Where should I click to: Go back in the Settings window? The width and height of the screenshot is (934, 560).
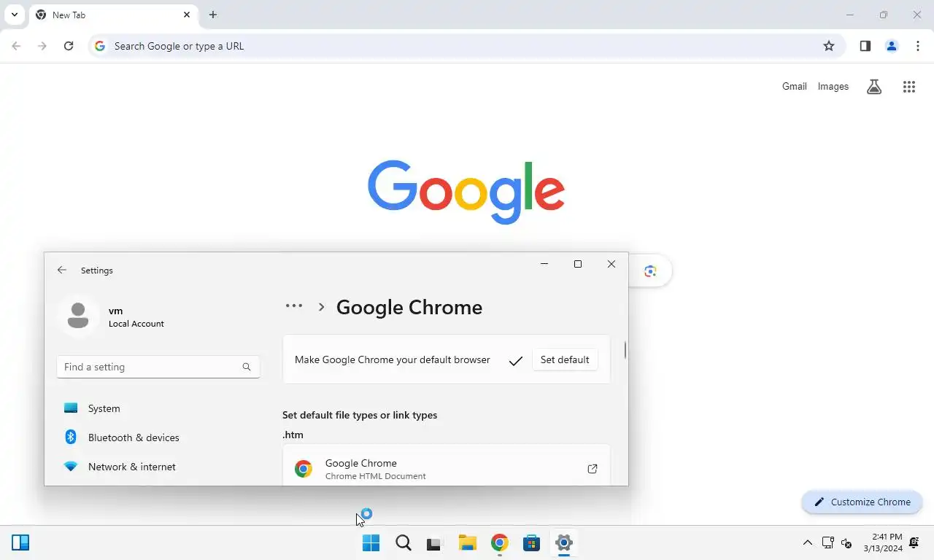pyautogui.click(x=62, y=270)
